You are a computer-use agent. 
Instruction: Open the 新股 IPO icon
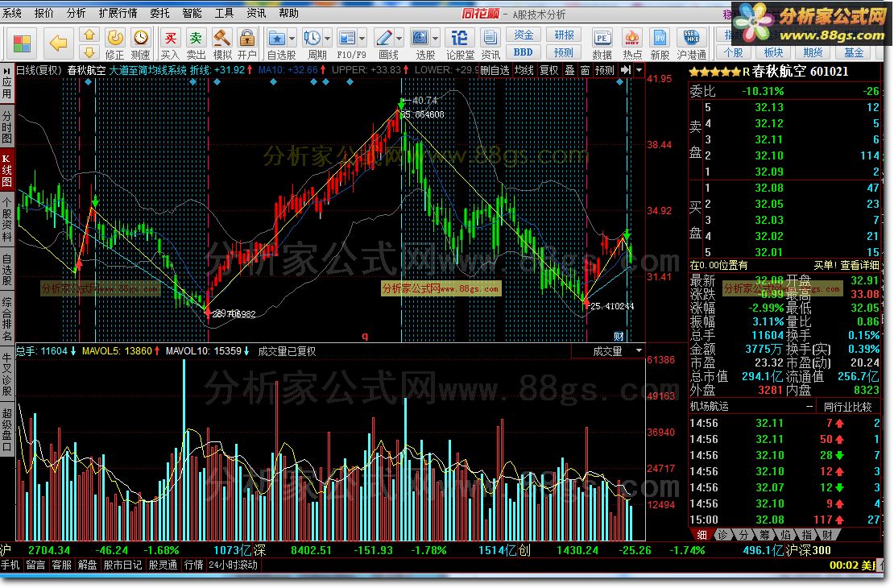(x=660, y=44)
